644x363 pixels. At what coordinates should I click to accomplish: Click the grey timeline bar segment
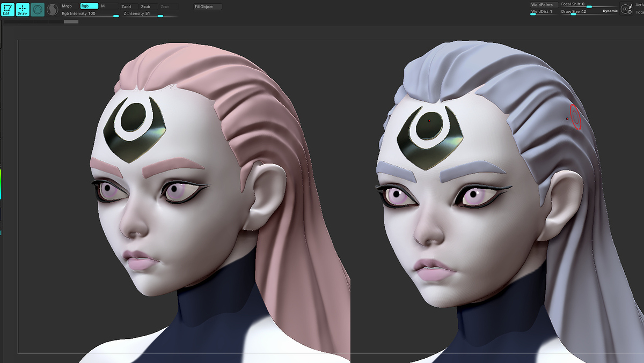(x=71, y=22)
